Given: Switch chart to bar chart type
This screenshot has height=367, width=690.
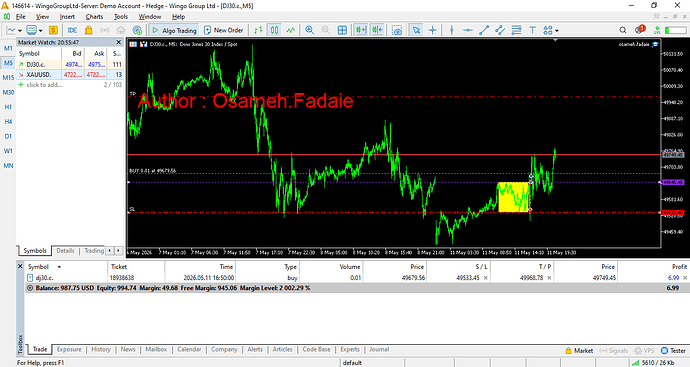Looking at the screenshot, I should click(258, 30).
